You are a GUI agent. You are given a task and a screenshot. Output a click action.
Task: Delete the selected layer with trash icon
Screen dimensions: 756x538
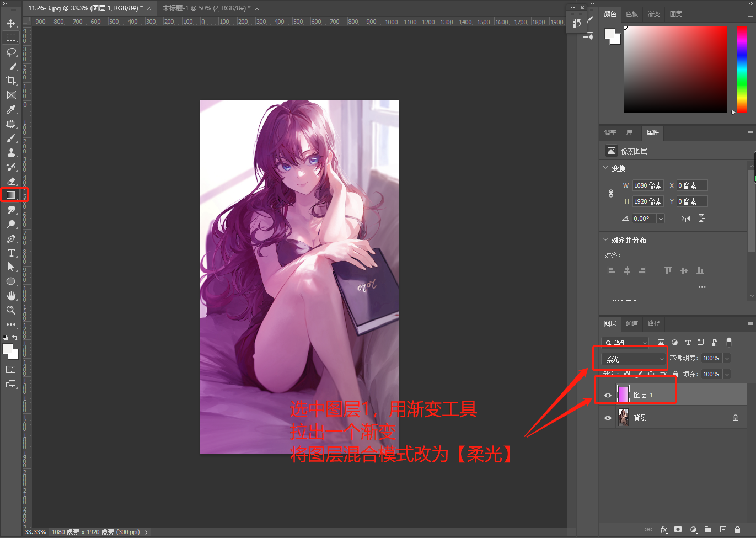coord(738,530)
